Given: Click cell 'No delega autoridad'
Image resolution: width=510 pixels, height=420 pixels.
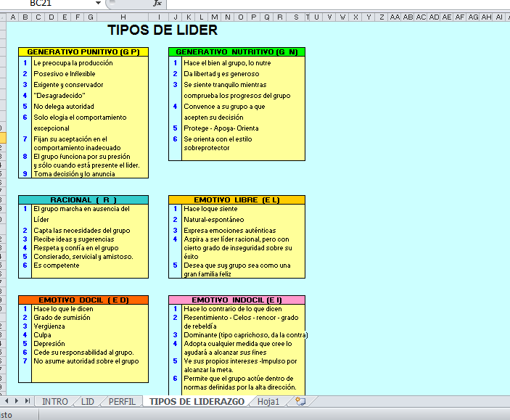Looking at the screenshot, I should point(64,107).
